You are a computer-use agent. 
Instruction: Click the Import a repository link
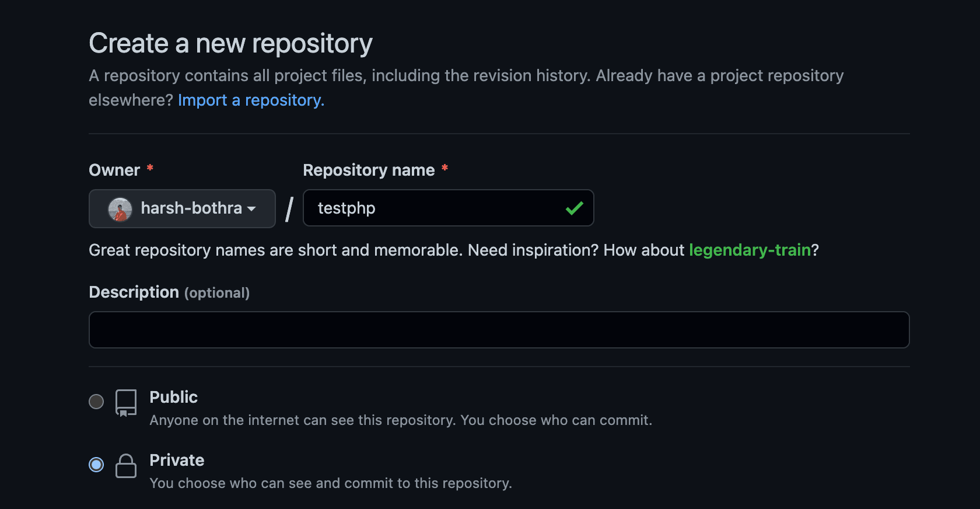point(251,100)
